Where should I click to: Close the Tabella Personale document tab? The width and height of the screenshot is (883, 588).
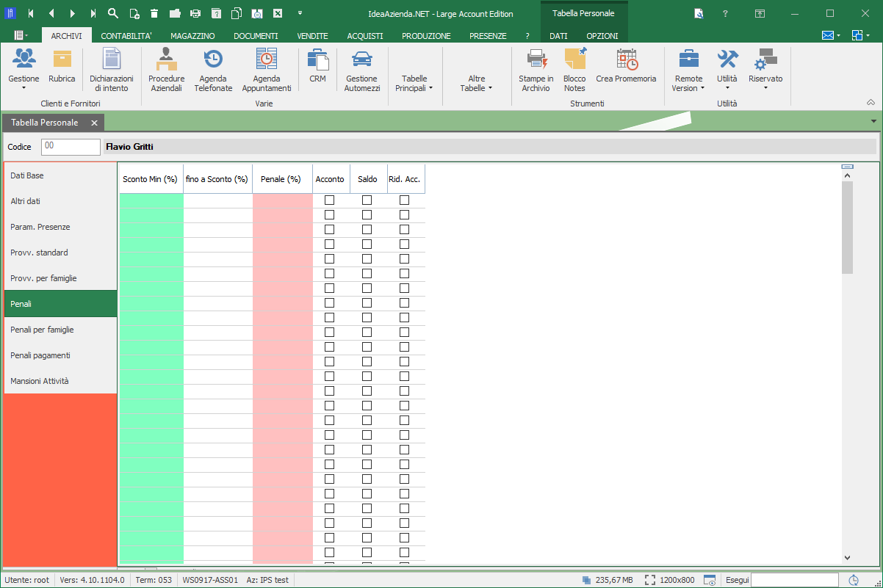click(x=94, y=123)
